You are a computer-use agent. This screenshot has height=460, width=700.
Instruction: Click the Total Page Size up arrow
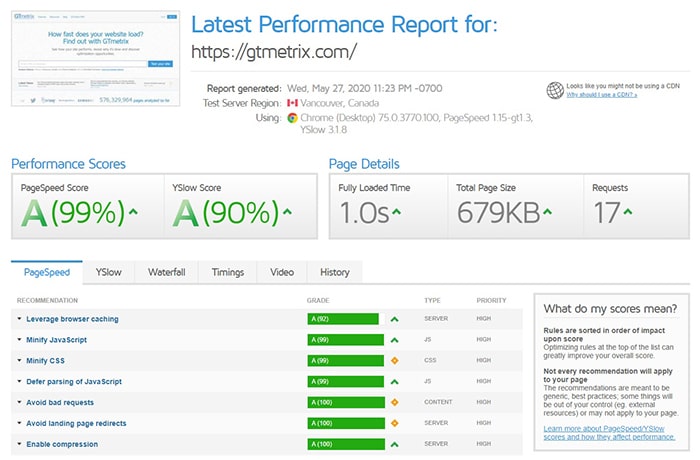point(547,212)
